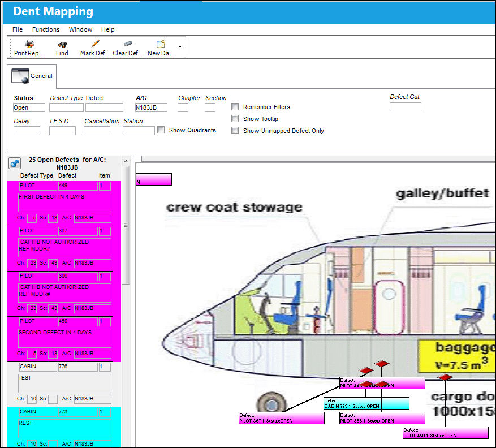The image size is (496, 448).
Task: Select PILOT 449 defect entry in list
Action: tap(64, 204)
